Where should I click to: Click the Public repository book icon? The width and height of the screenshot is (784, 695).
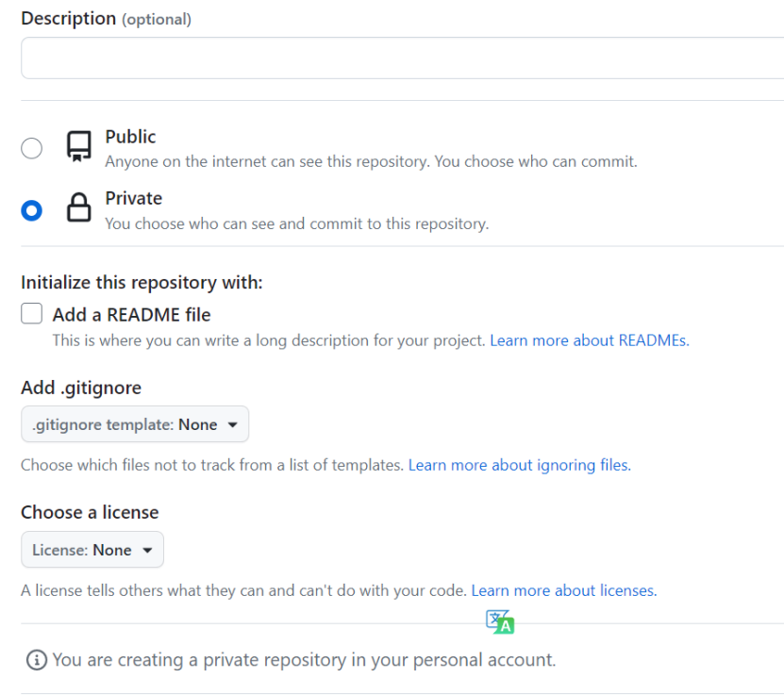(79, 147)
